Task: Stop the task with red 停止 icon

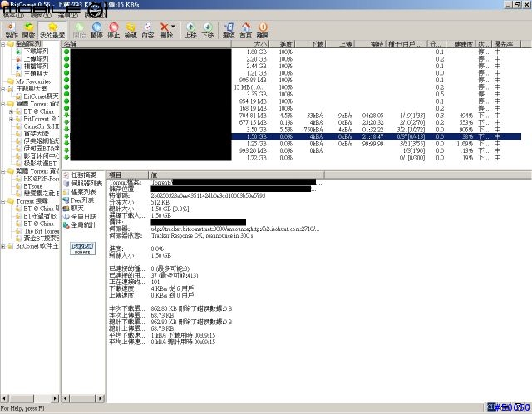Action: coord(113,30)
